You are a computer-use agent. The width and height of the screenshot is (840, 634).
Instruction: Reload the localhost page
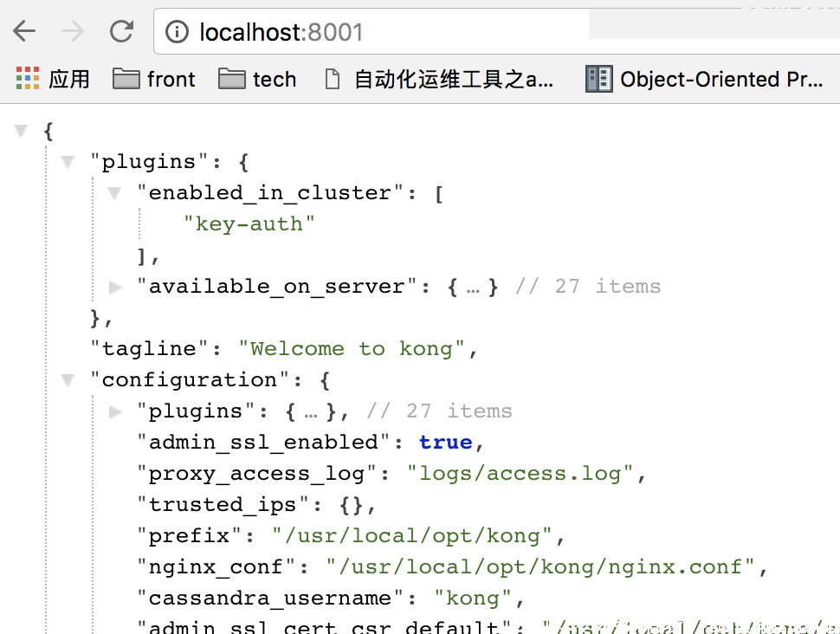tap(121, 31)
